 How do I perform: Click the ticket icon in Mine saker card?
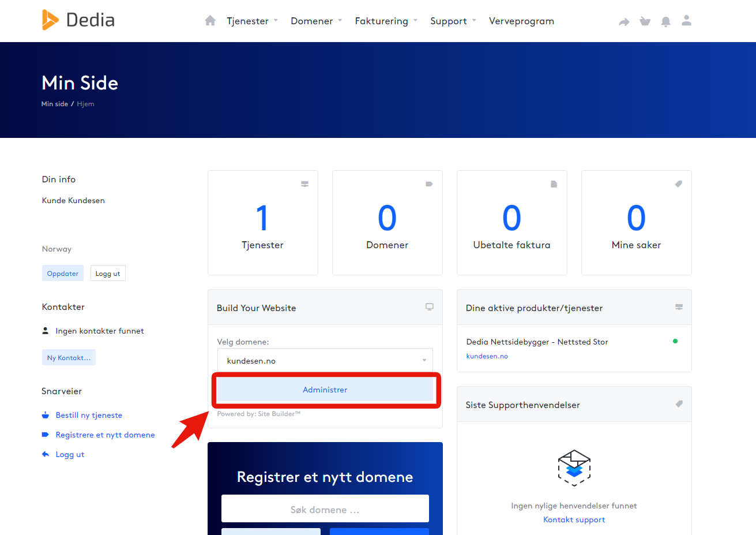tap(679, 184)
